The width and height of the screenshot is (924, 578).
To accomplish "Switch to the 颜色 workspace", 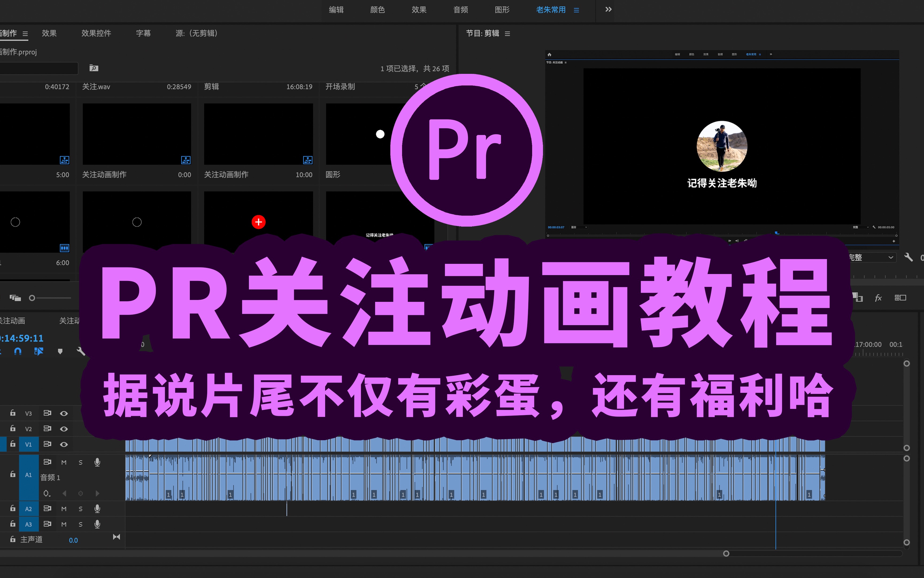I will (x=377, y=10).
